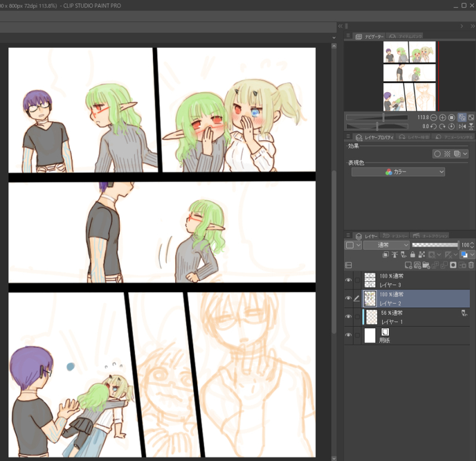This screenshot has height=461, width=476.
Task: Click the navigator zoom slider
Action: pos(377,117)
